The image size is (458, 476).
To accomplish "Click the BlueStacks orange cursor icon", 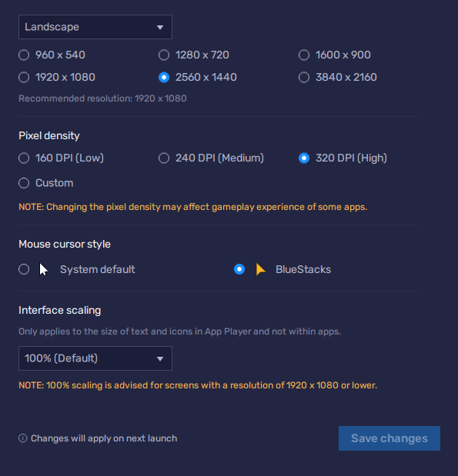I will tap(261, 269).
